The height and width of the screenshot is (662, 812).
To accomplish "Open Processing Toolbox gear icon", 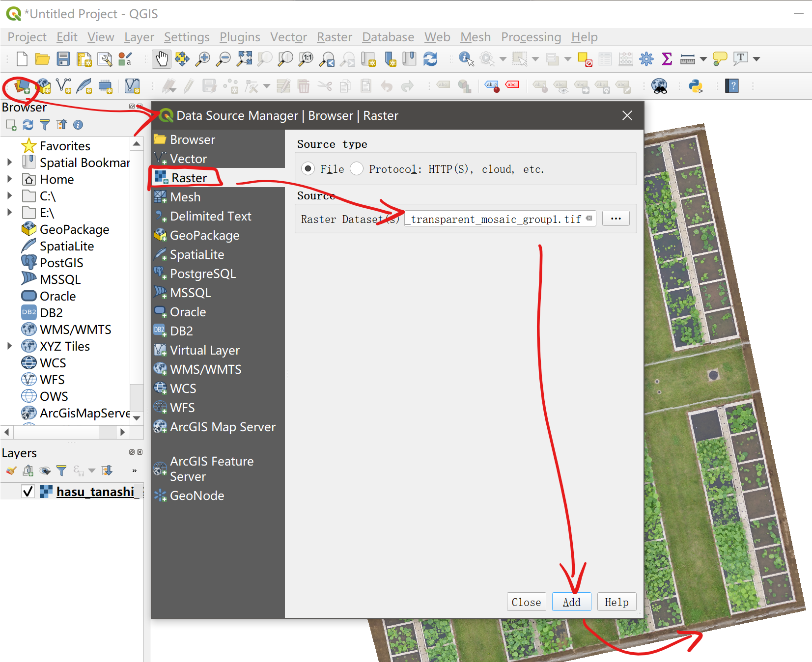I will (646, 59).
